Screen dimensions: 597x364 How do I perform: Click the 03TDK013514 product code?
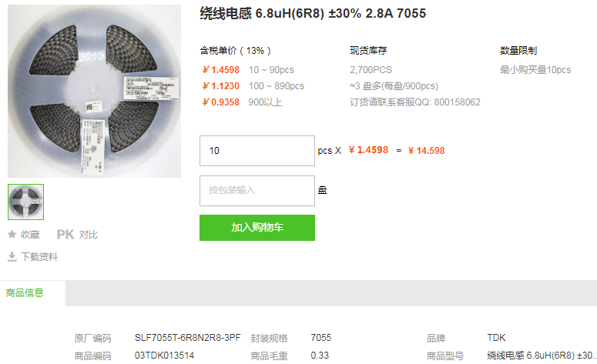(x=165, y=356)
